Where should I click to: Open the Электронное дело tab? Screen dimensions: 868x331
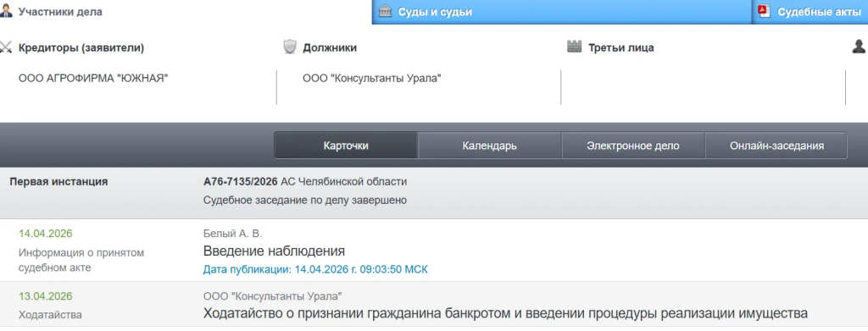(633, 146)
